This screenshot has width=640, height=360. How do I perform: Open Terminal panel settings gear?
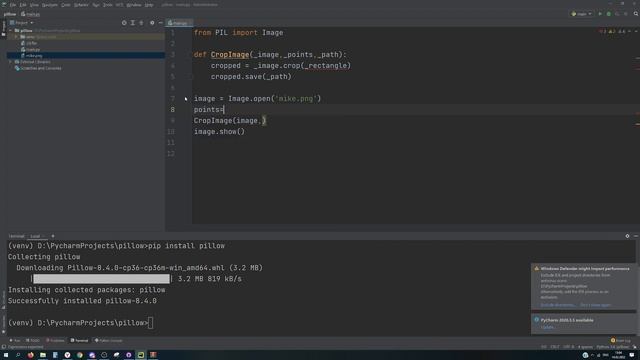tap(627, 236)
